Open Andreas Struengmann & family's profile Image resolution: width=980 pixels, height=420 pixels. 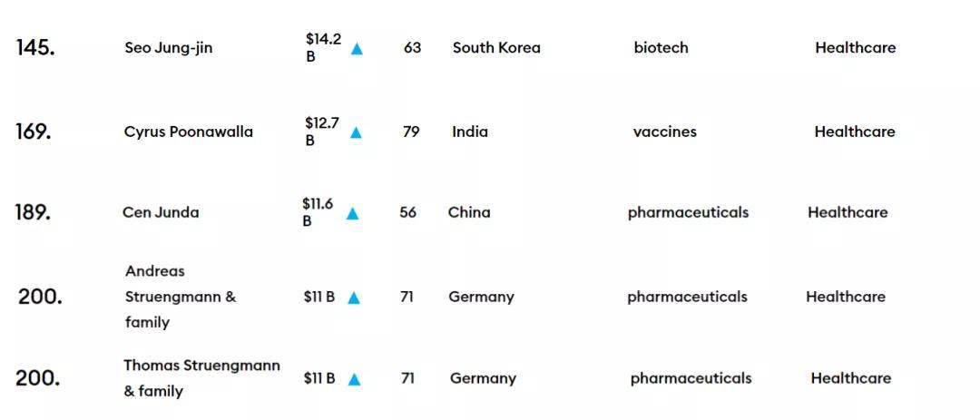[x=180, y=297]
